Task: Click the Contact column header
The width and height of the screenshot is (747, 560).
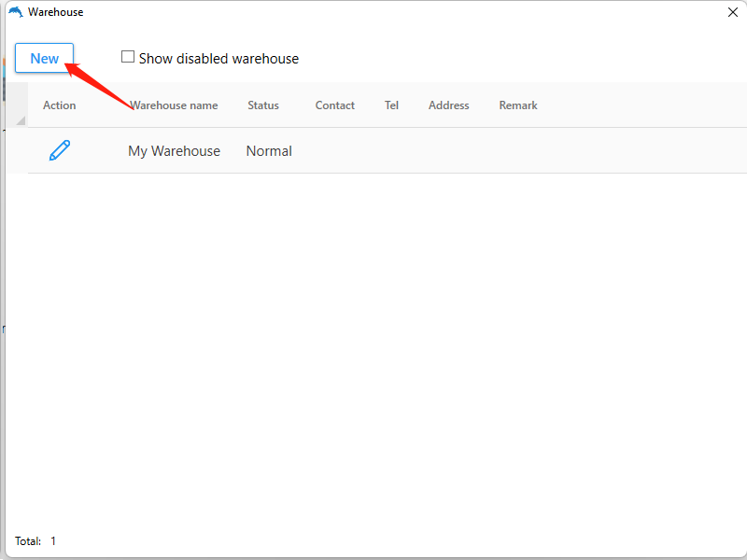Action: (x=334, y=105)
